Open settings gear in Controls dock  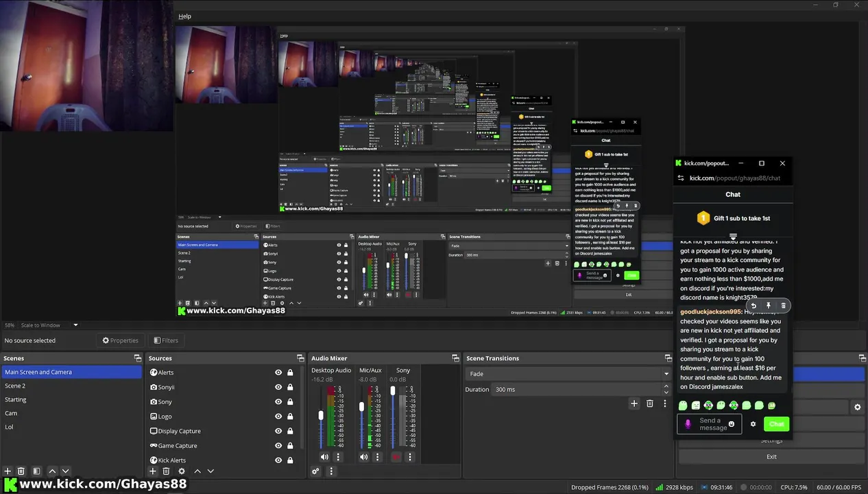click(857, 408)
